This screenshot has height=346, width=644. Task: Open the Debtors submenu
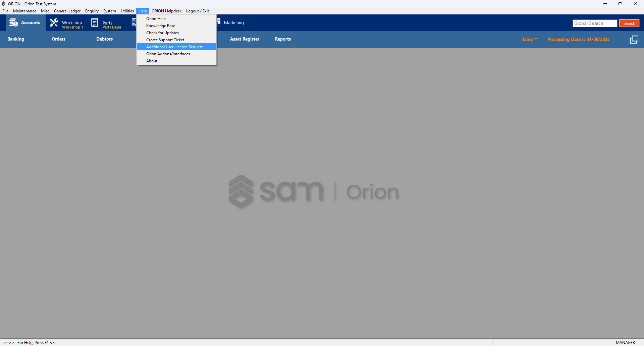pos(104,39)
